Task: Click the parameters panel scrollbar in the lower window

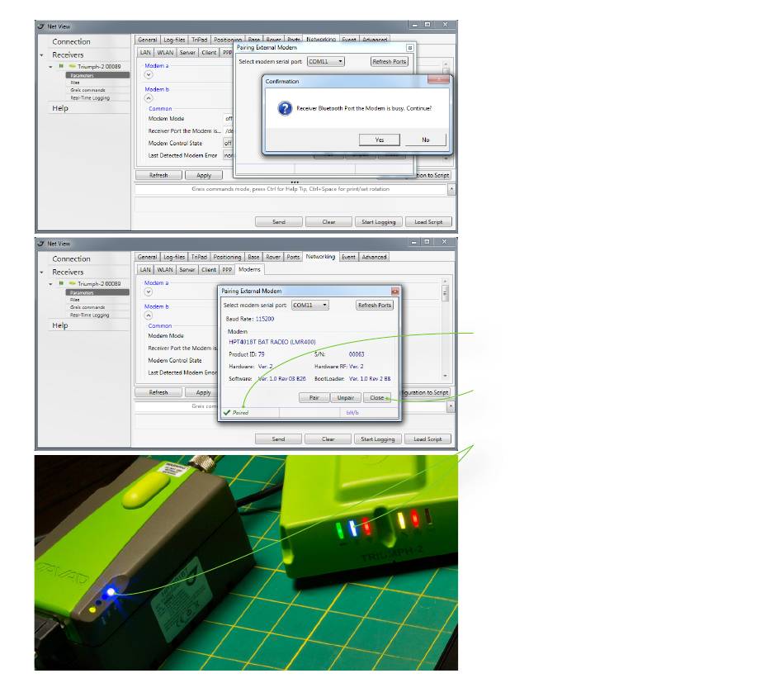Action: [x=445, y=327]
